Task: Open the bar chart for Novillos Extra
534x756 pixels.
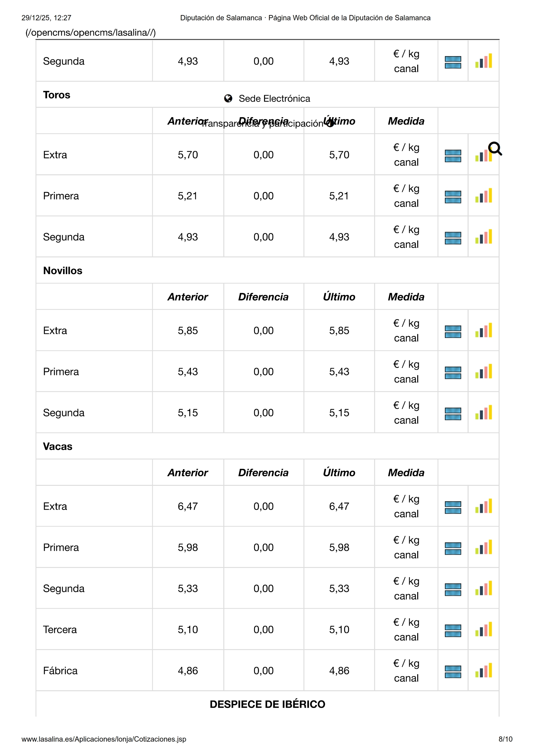Action: tap(484, 330)
